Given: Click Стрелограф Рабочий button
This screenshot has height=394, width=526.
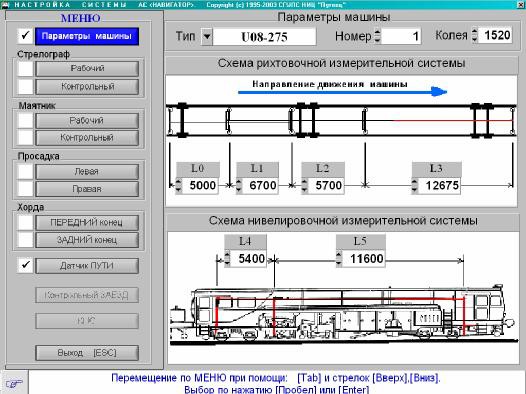Looking at the screenshot, I should (87, 68).
